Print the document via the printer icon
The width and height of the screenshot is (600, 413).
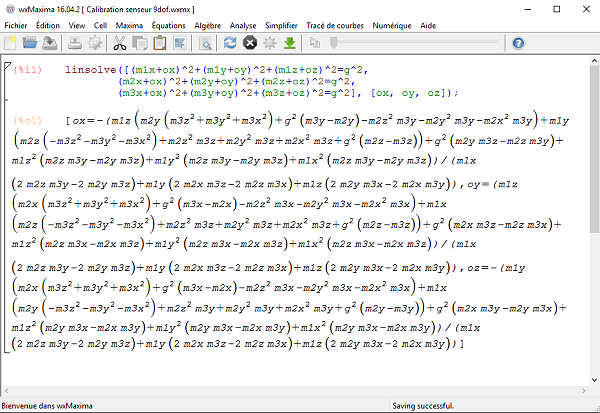point(75,43)
